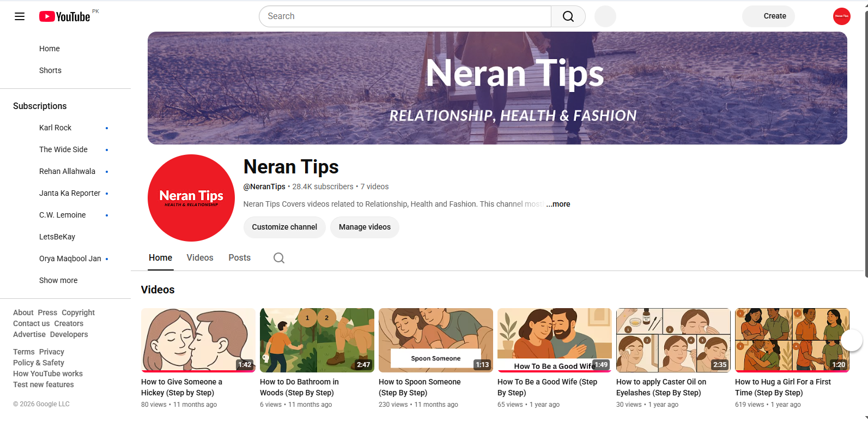Open the Copyright footer link

[78, 312]
